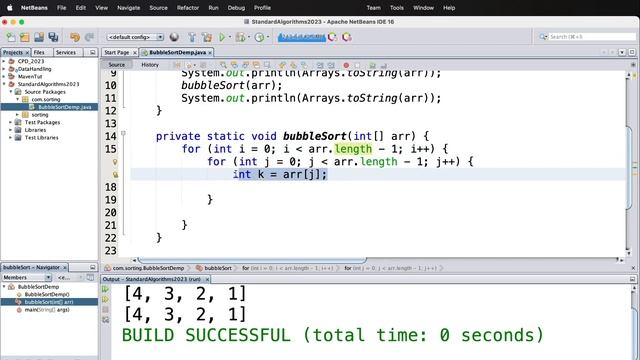Open the Apple menu
This screenshot has height=360, width=640.
[10, 8]
